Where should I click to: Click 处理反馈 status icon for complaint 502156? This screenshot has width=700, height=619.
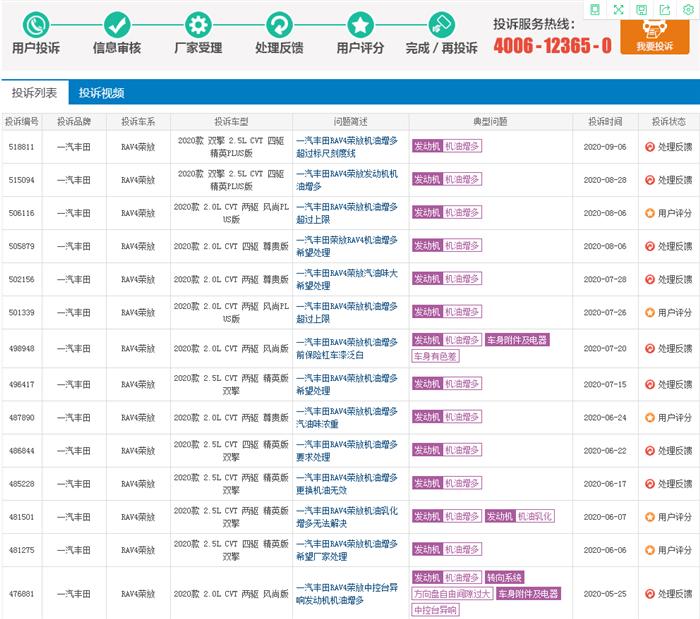click(x=650, y=279)
